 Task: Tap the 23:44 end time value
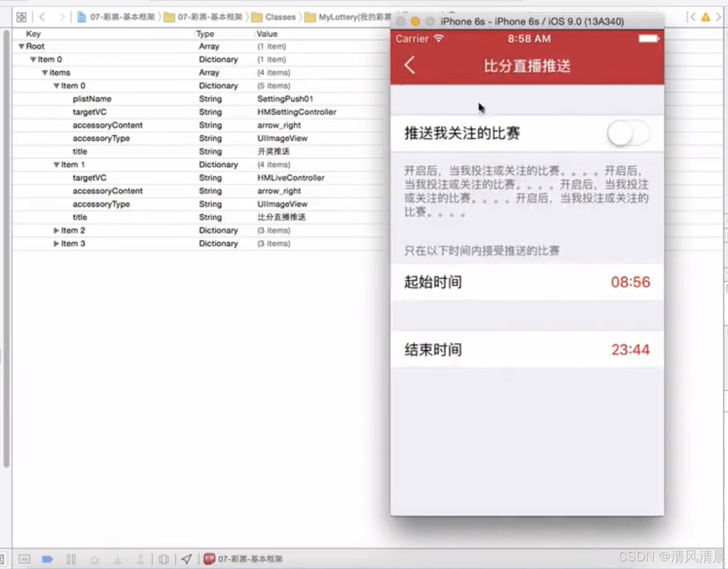630,350
